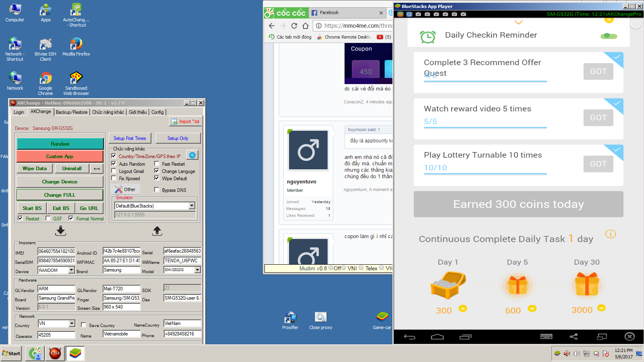Click the download arrow icon in AKChange

tap(61, 230)
